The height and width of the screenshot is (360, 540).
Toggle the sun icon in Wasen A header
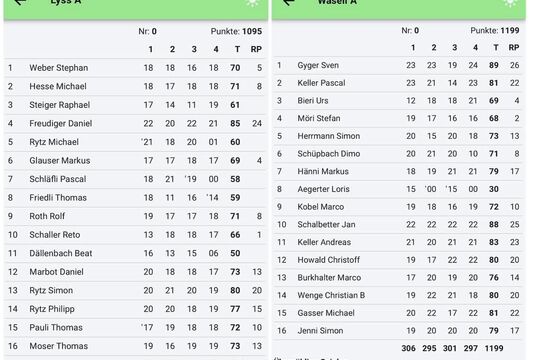tap(510, 3)
